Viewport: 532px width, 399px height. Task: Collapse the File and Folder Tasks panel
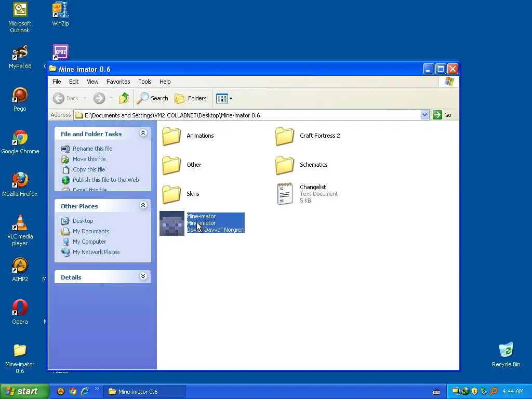[143, 133]
